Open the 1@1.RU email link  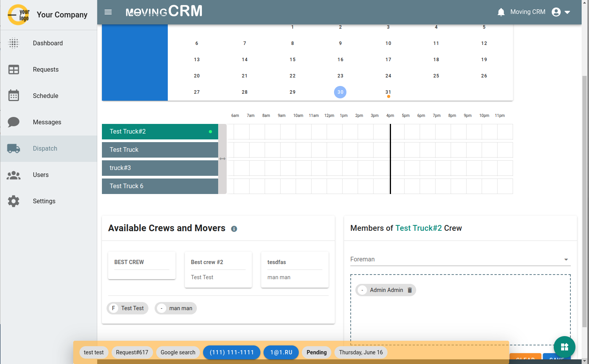click(281, 352)
